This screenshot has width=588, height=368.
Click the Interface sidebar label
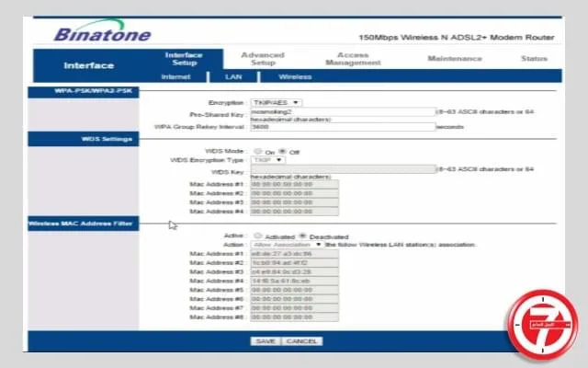pyautogui.click(x=89, y=65)
